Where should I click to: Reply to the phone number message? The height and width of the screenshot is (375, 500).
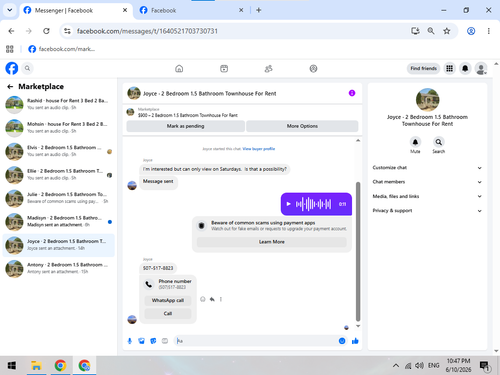tap(212, 299)
